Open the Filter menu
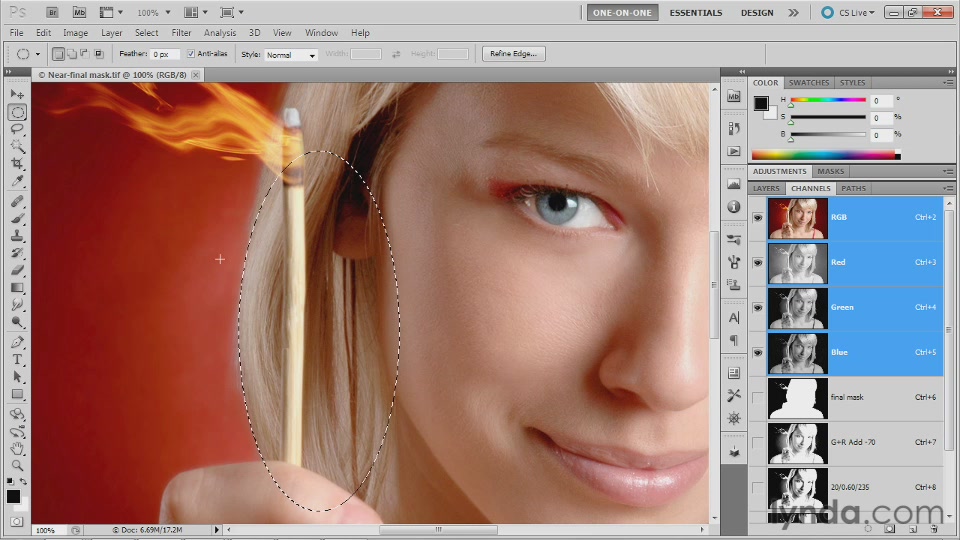Screen dimensions: 960x540 click(x=181, y=33)
